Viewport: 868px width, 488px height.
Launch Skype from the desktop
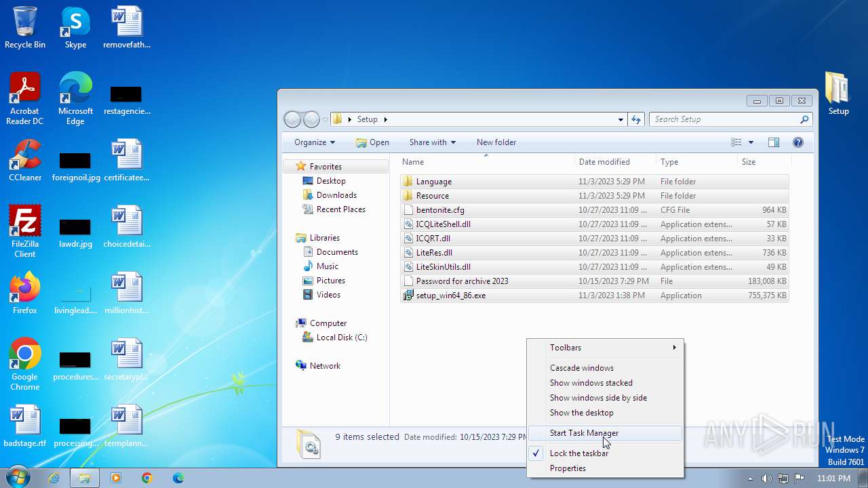tap(75, 27)
